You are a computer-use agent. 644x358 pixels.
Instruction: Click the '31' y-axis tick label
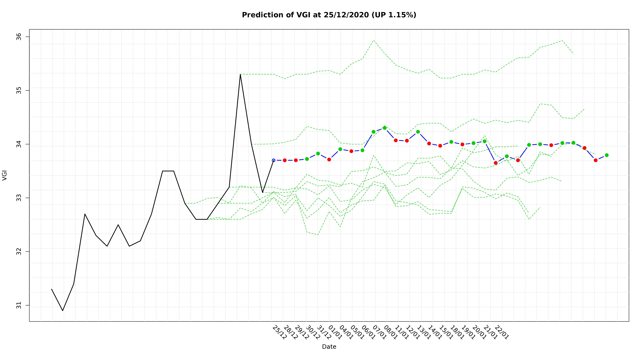(19, 305)
